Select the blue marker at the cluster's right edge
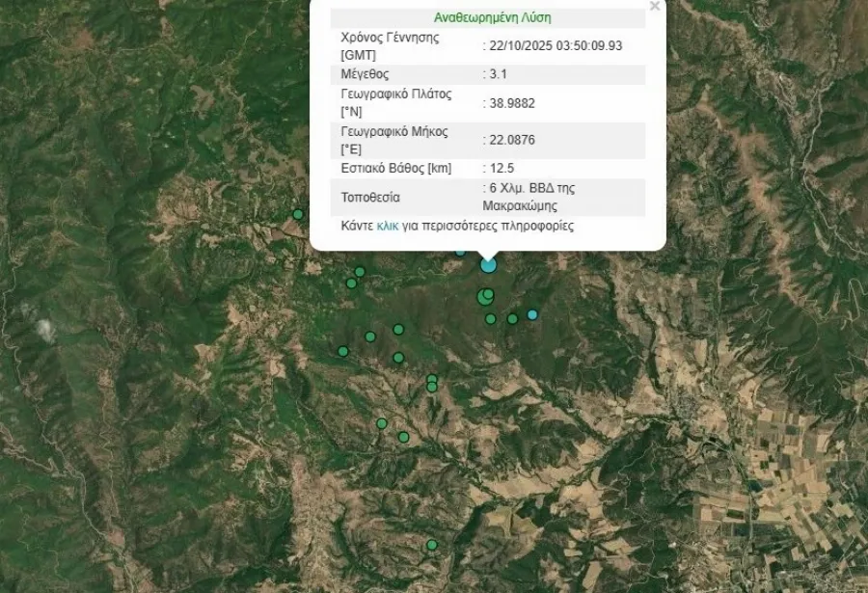This screenshot has width=868, height=593. [531, 314]
